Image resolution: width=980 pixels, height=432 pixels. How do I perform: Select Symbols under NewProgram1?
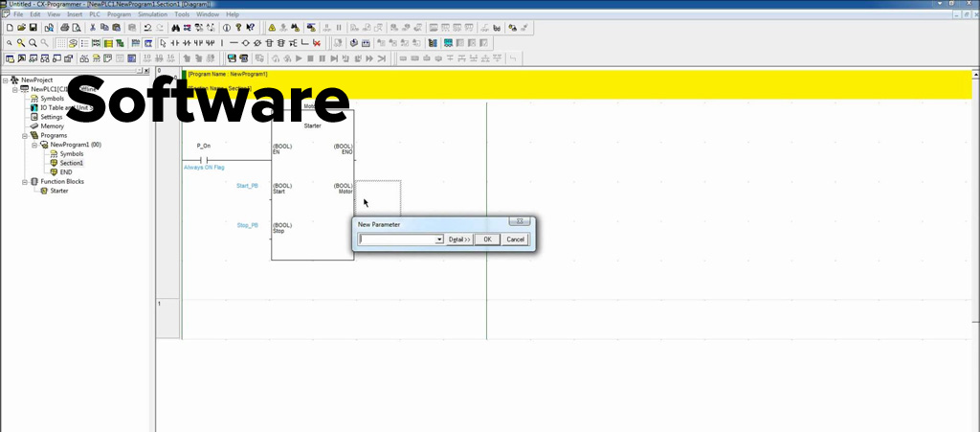71,154
